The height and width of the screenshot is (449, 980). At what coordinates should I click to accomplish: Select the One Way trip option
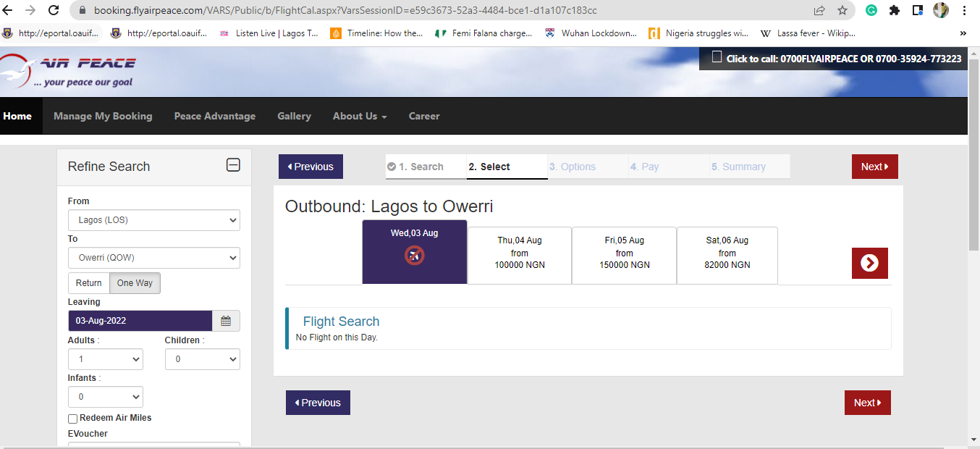[x=135, y=283]
